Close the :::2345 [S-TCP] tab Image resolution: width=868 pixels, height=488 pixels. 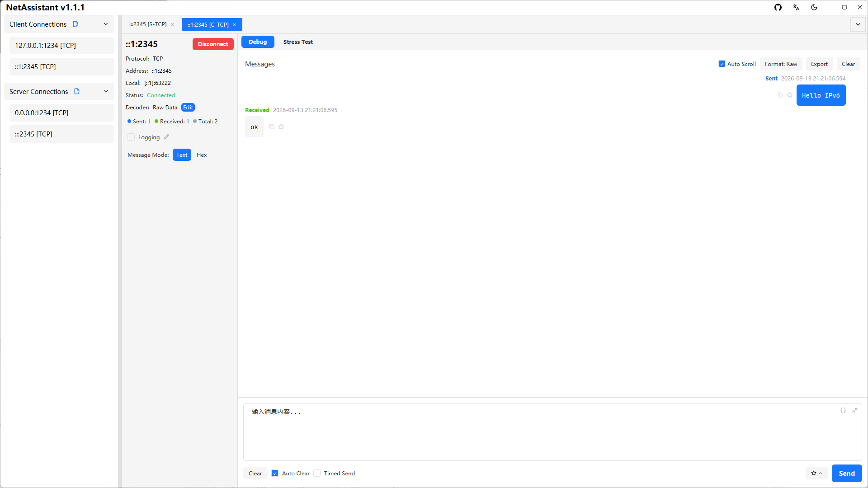coord(173,24)
